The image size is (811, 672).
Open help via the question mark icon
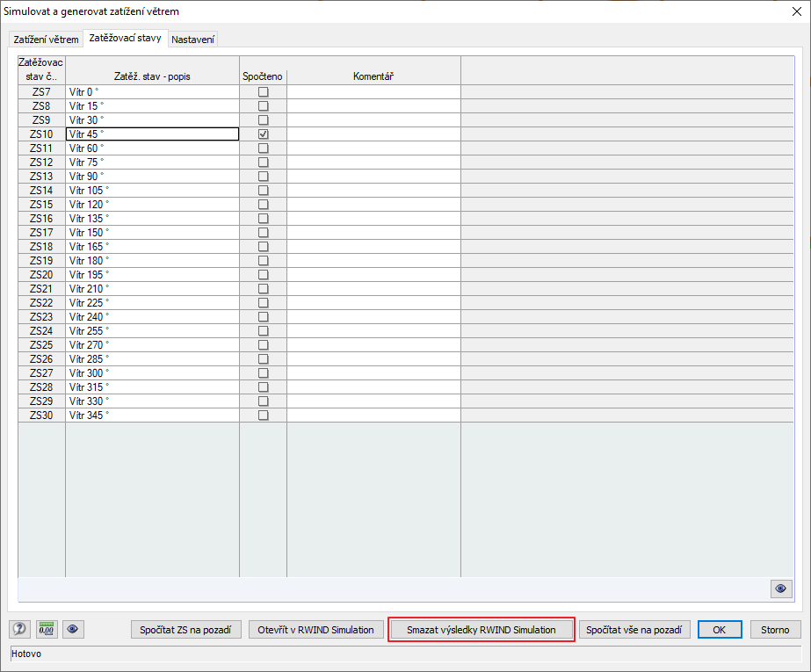click(x=18, y=629)
